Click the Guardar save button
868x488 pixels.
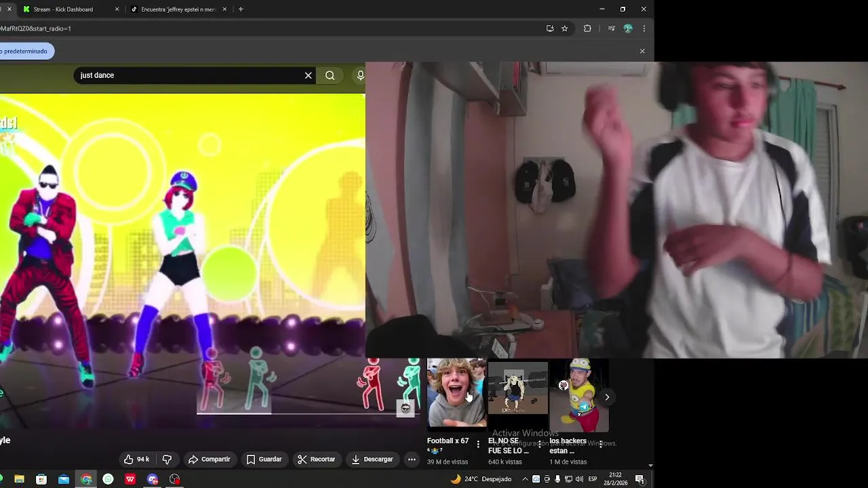pos(264,459)
